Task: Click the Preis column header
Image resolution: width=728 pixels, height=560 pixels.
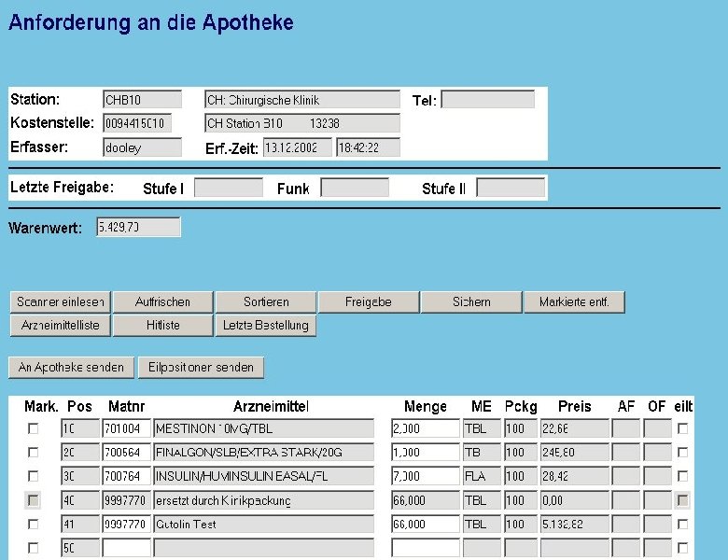Action: pos(574,407)
